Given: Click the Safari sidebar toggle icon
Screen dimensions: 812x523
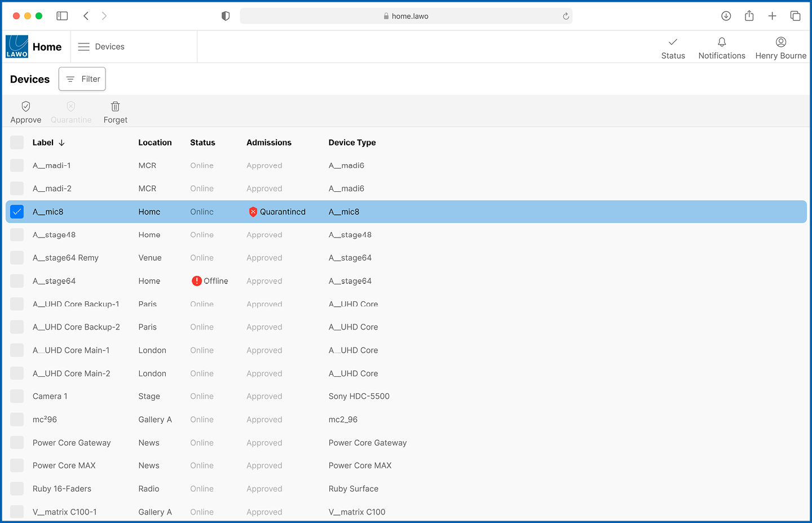Looking at the screenshot, I should [x=62, y=16].
